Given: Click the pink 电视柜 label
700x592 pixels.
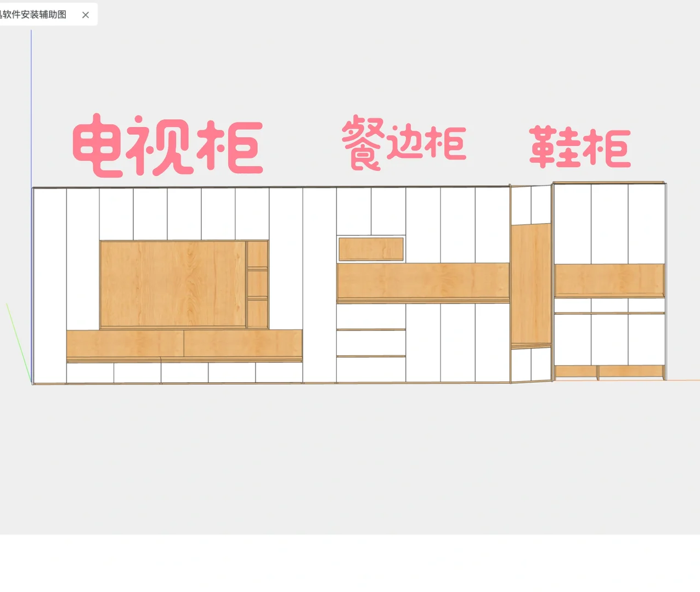Looking at the screenshot, I should click(167, 145).
